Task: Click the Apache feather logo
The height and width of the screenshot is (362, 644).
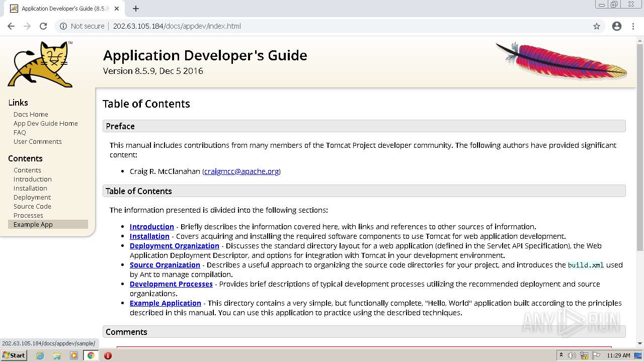Action: tap(561, 60)
